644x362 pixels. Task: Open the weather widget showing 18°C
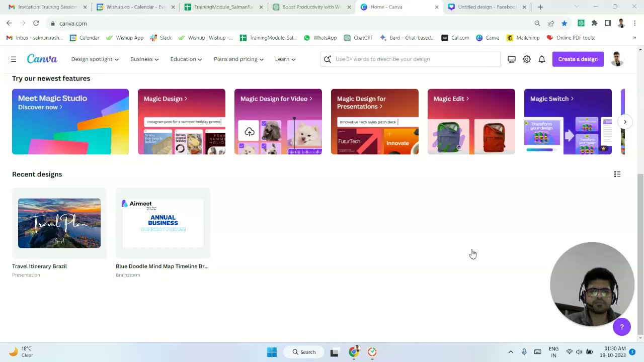click(21, 352)
